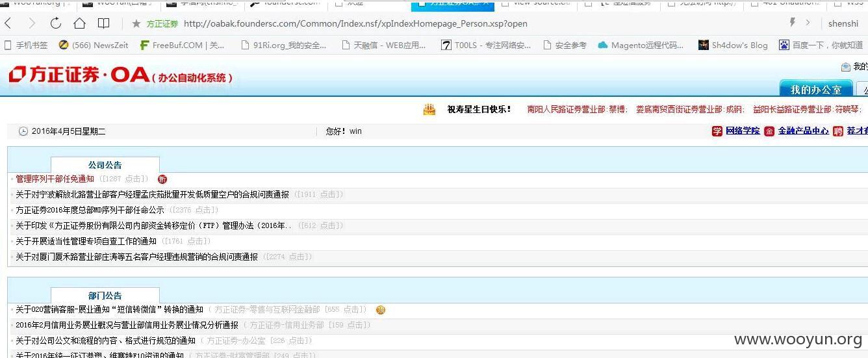Open the 手机书签 bookmark

(x=26, y=45)
